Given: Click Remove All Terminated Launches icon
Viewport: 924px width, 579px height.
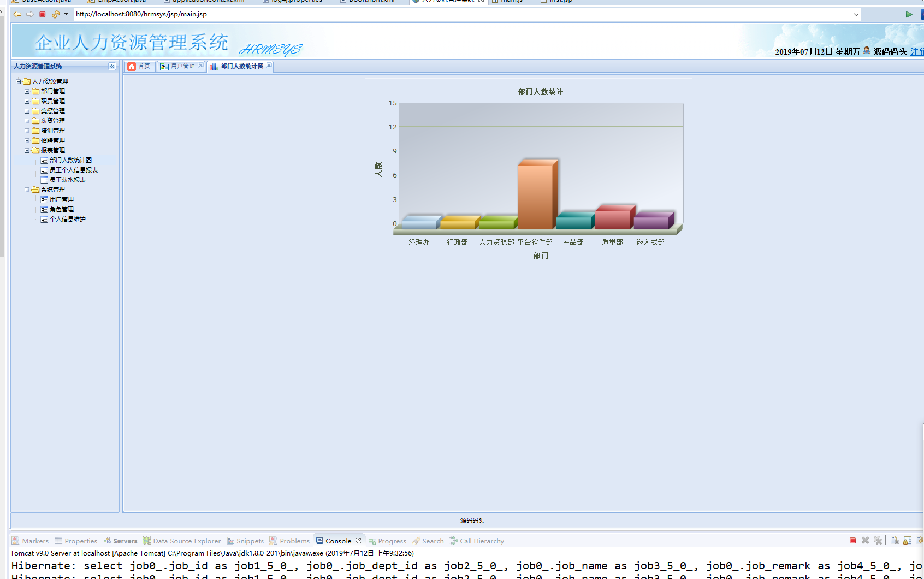Looking at the screenshot, I should point(878,541).
